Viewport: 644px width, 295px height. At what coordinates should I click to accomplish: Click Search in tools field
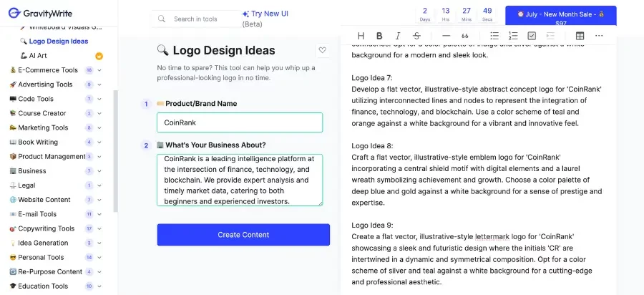click(196, 19)
